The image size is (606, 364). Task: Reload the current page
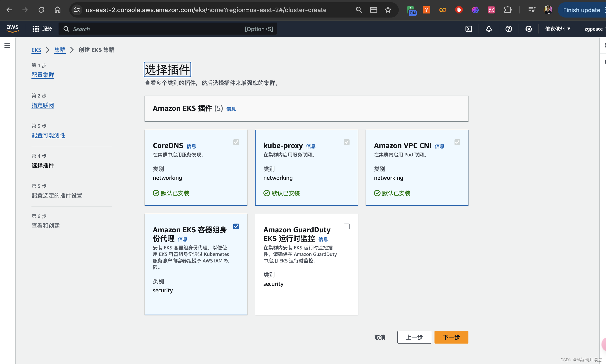[x=41, y=10]
